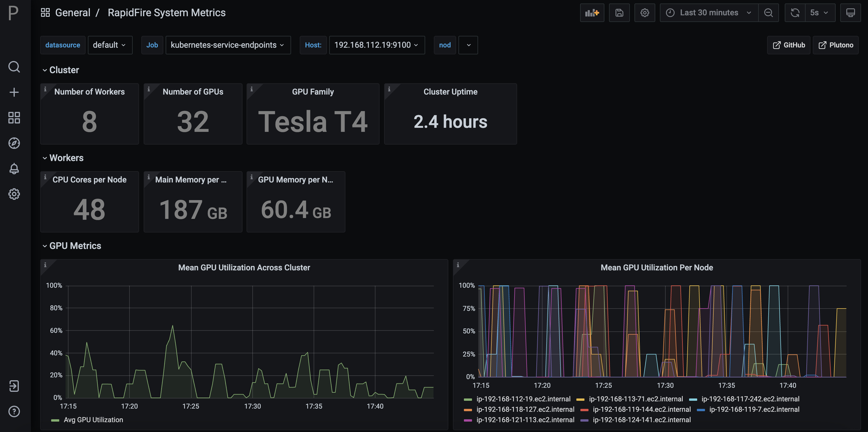Open Cluster Uptime panel title menu
Screen dimensions: 868x432
point(450,92)
